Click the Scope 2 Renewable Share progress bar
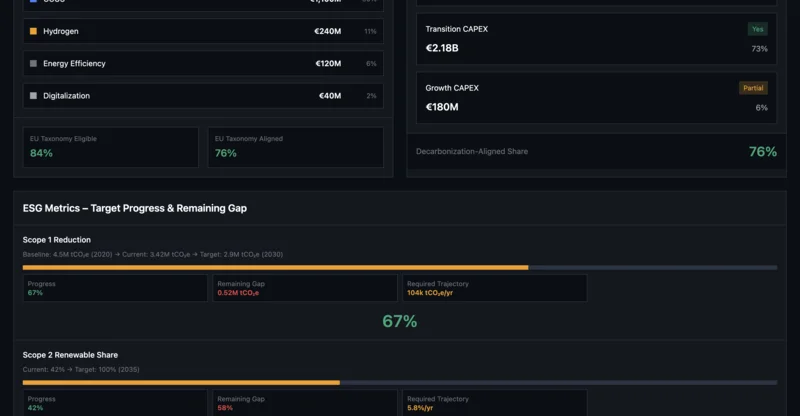 tap(400, 382)
